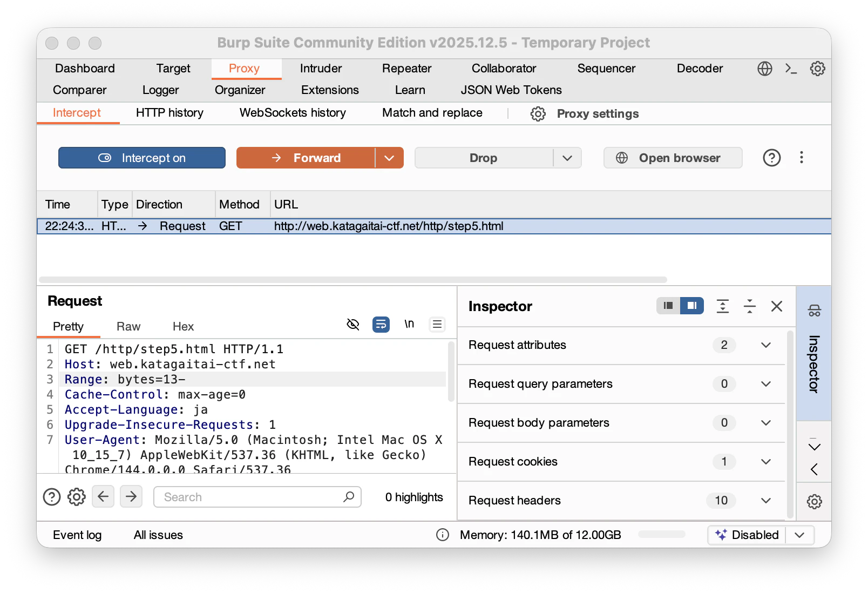Switch Inspector to right-side layout

pyautogui.click(x=692, y=306)
